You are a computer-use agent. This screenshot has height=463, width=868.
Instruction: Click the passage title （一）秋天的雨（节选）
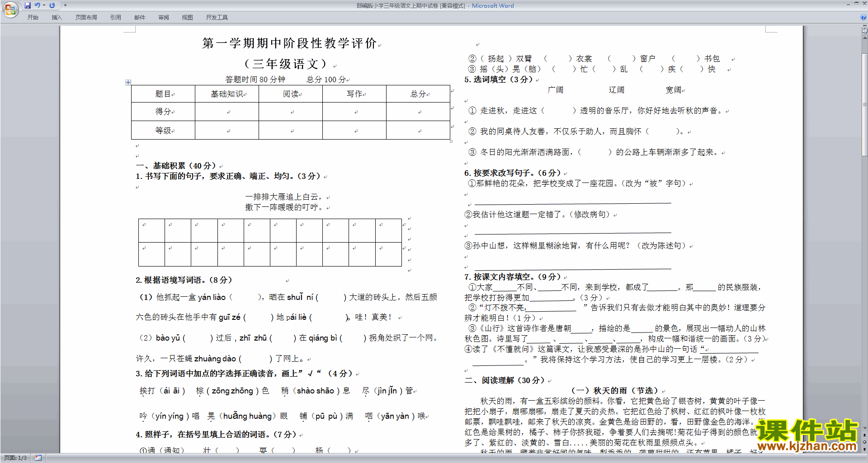click(x=615, y=391)
